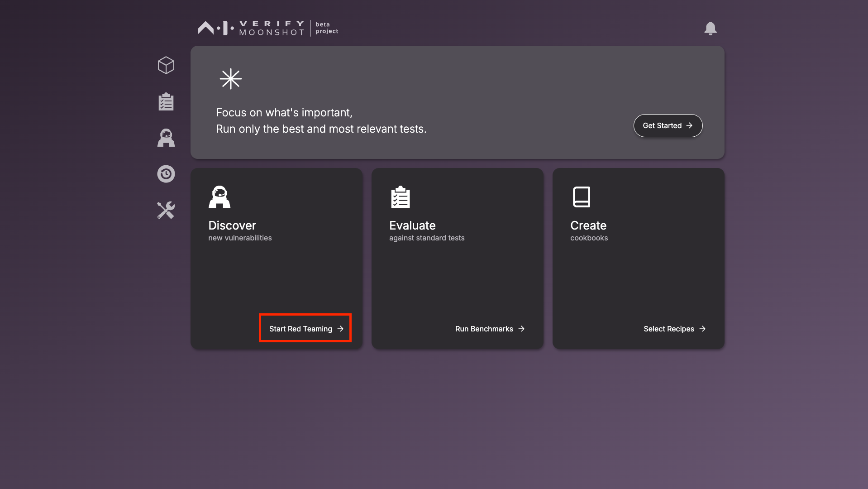Click the 'new vulnerabilities' subtitle
Screen dimensions: 868x489
[240, 238]
